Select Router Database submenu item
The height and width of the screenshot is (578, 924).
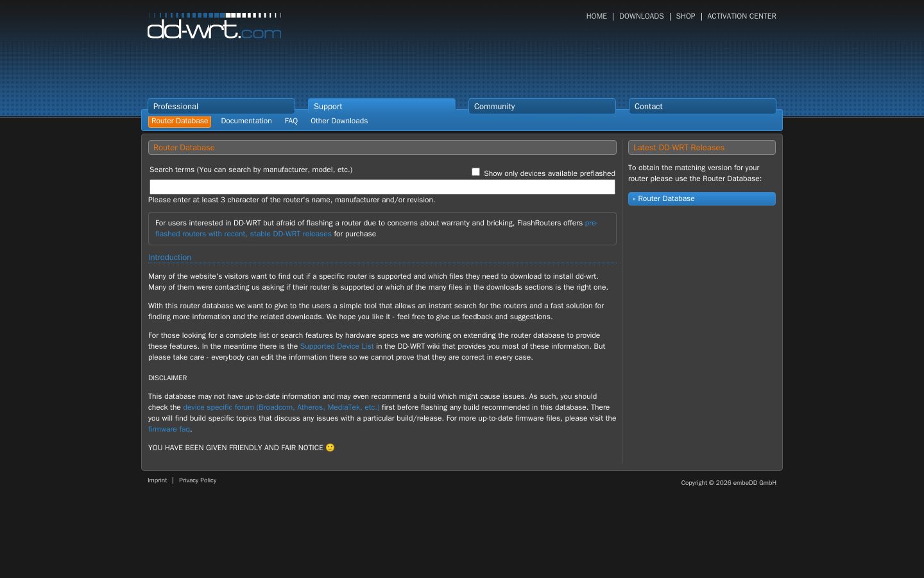point(180,121)
